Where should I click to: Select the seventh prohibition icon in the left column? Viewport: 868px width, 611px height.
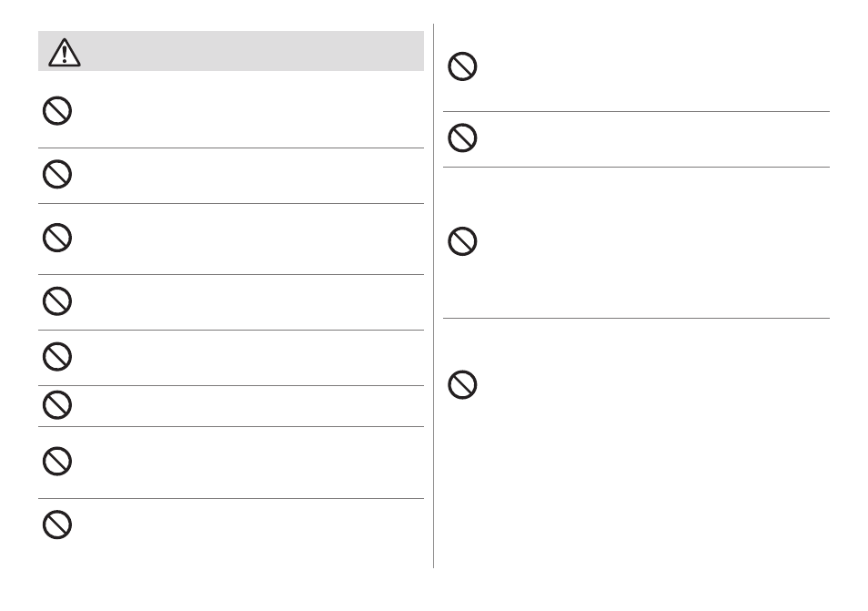[57, 461]
